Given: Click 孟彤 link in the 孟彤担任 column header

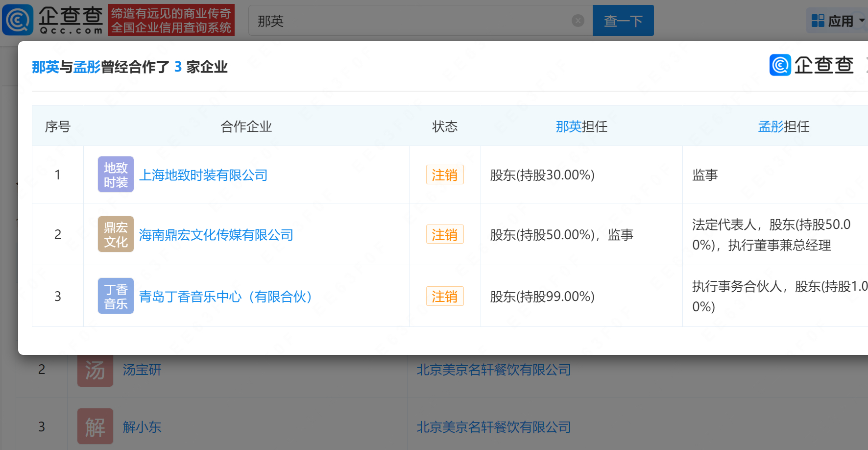Looking at the screenshot, I should coord(771,126).
